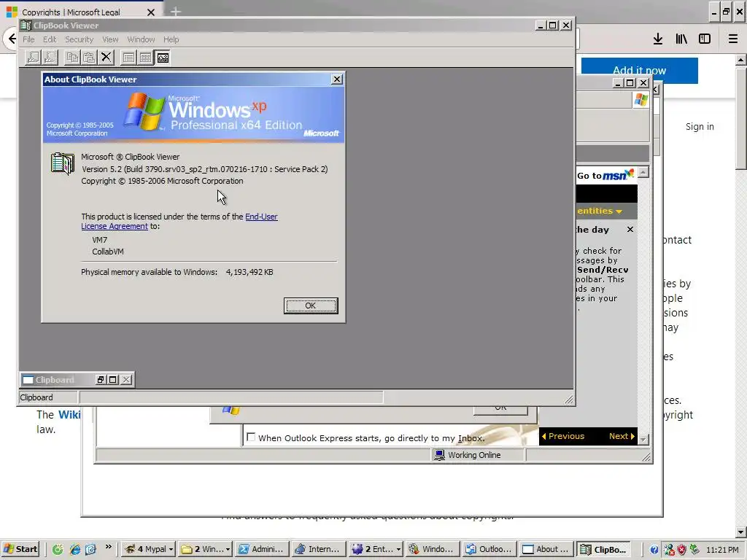
Task: Click the ClipBook icon in About dialog
Action: coord(63,163)
